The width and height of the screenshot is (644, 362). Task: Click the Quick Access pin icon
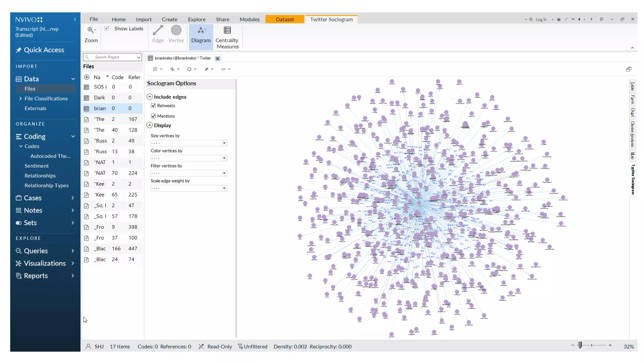pyautogui.click(x=19, y=50)
